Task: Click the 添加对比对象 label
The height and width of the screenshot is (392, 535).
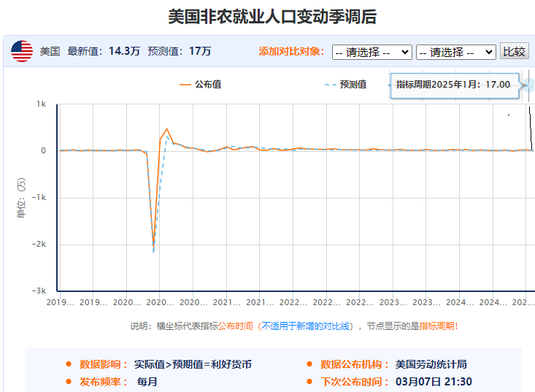Action: (x=291, y=51)
